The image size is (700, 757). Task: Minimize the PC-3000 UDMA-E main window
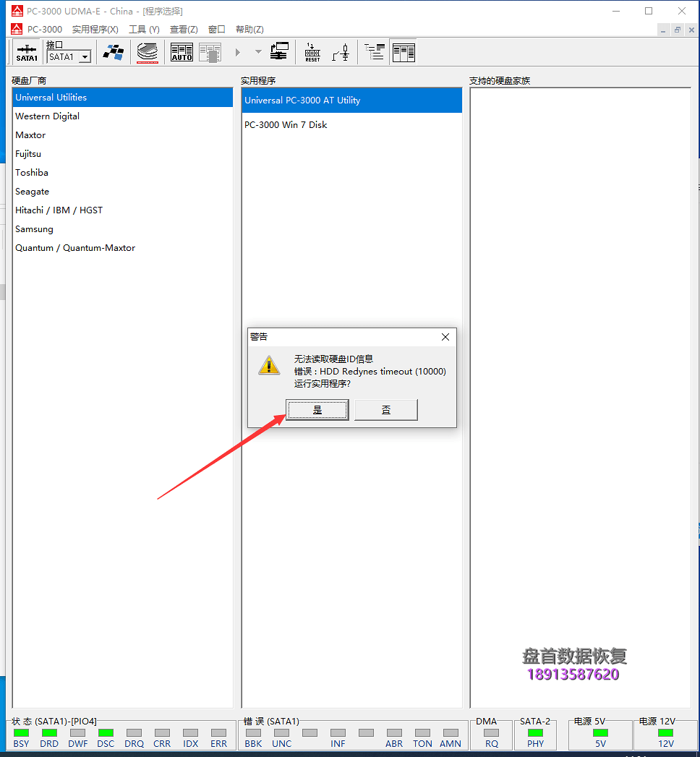click(x=616, y=11)
